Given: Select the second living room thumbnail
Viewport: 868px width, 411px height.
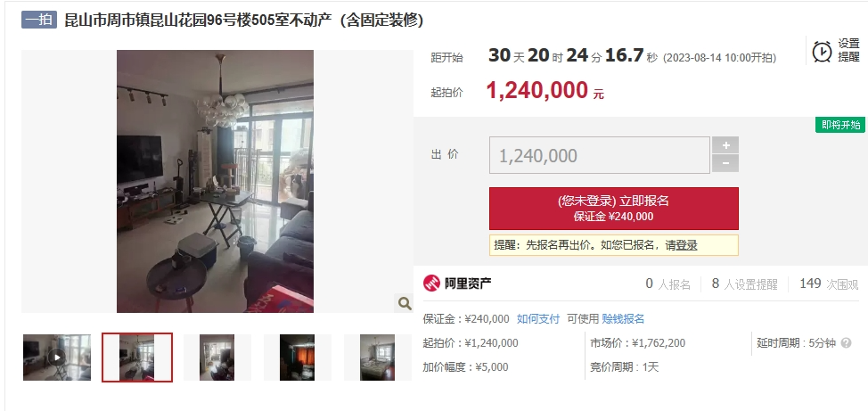Looking at the screenshot, I should point(137,358).
